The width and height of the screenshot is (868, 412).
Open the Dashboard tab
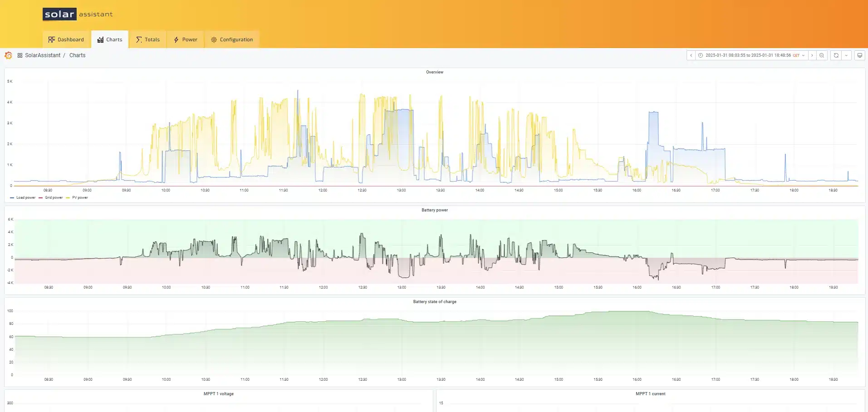coord(66,39)
